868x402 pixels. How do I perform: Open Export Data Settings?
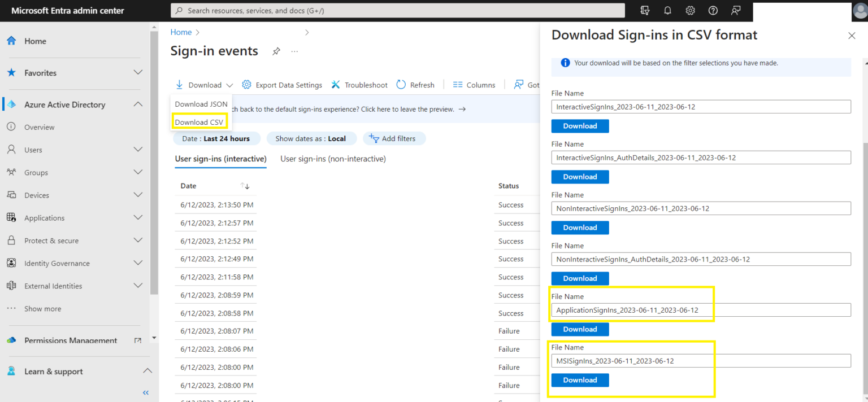coord(282,85)
